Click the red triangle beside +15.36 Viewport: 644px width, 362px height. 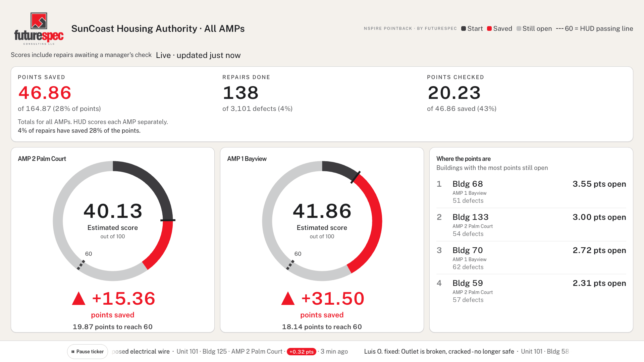click(x=79, y=298)
